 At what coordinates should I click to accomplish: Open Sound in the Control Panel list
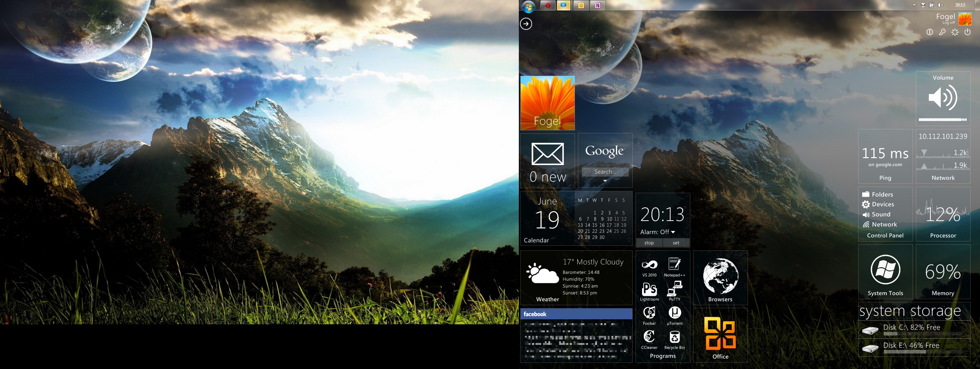click(x=880, y=214)
